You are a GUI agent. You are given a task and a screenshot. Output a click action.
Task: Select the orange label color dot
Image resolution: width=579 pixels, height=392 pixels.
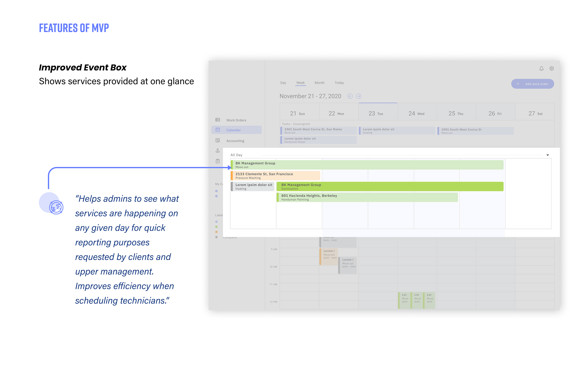(x=216, y=232)
